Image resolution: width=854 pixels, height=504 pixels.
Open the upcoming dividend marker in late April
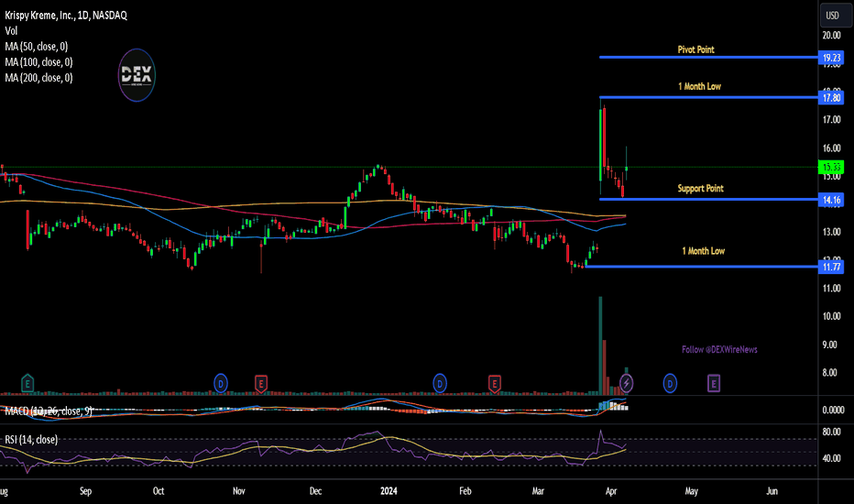(670, 384)
